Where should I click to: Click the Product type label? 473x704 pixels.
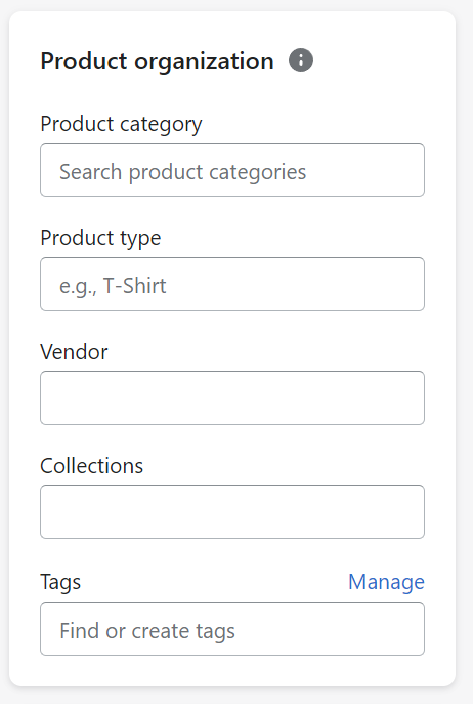tap(101, 238)
